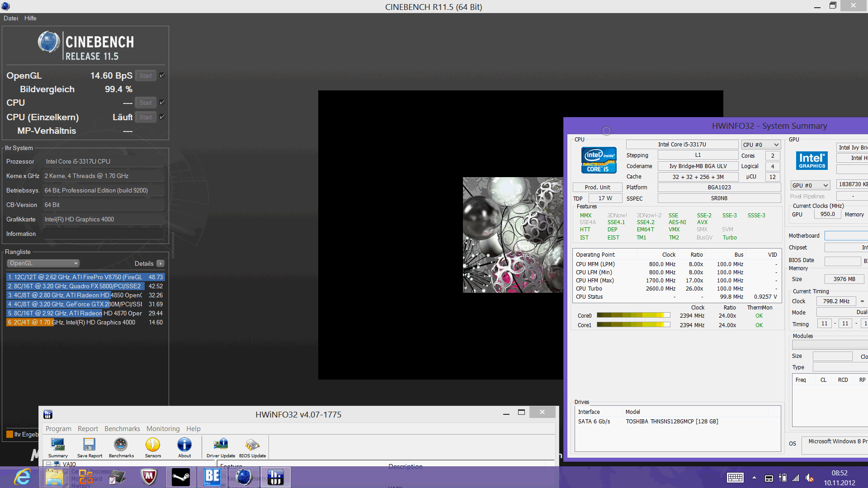The image size is (868, 488).
Task: Open the network signal tray icon
Action: coord(796,478)
